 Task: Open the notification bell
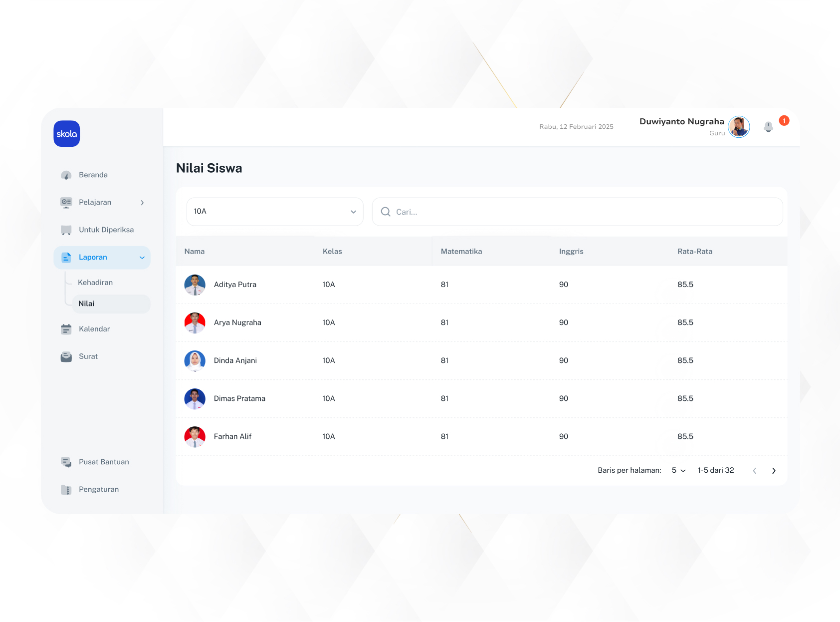(768, 127)
